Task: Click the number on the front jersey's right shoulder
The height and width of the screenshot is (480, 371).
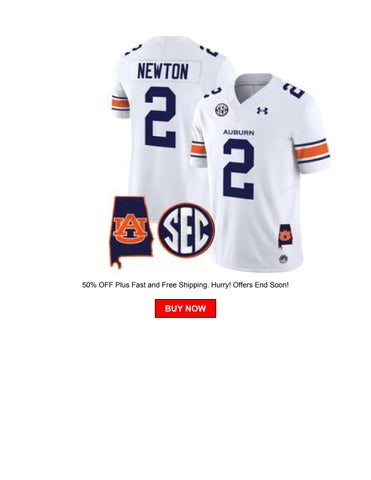Action: (x=294, y=90)
